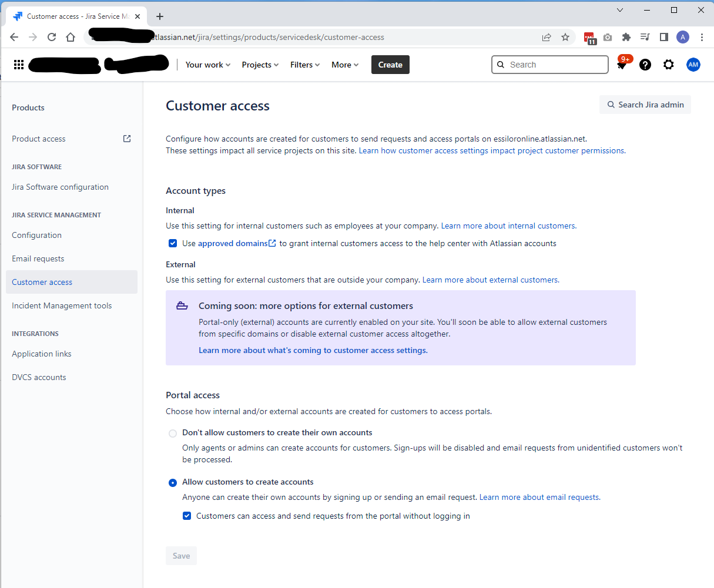The height and width of the screenshot is (588, 714).
Task: Uncheck the Use approved domains checkbox
Action: (x=172, y=243)
